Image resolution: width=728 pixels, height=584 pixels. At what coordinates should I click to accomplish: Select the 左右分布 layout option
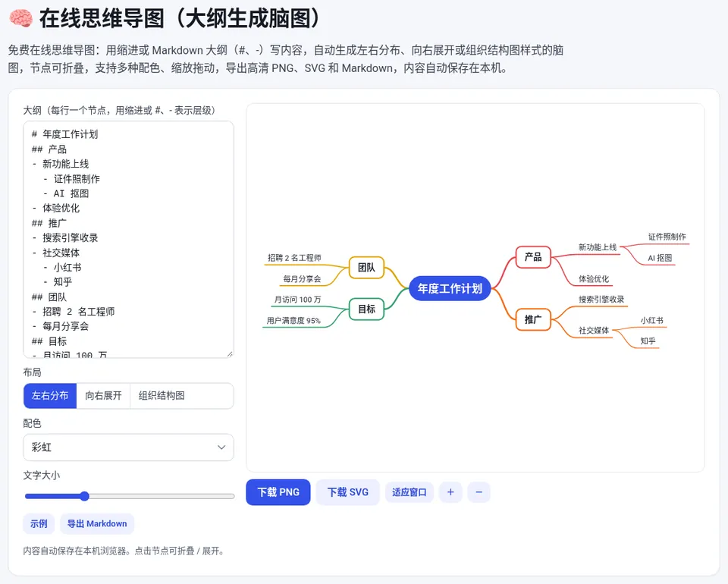[x=50, y=395]
